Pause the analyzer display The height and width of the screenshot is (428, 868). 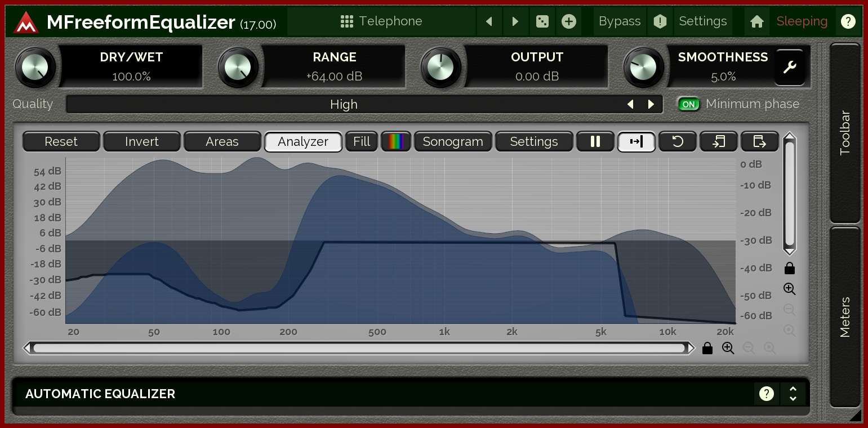(x=595, y=142)
